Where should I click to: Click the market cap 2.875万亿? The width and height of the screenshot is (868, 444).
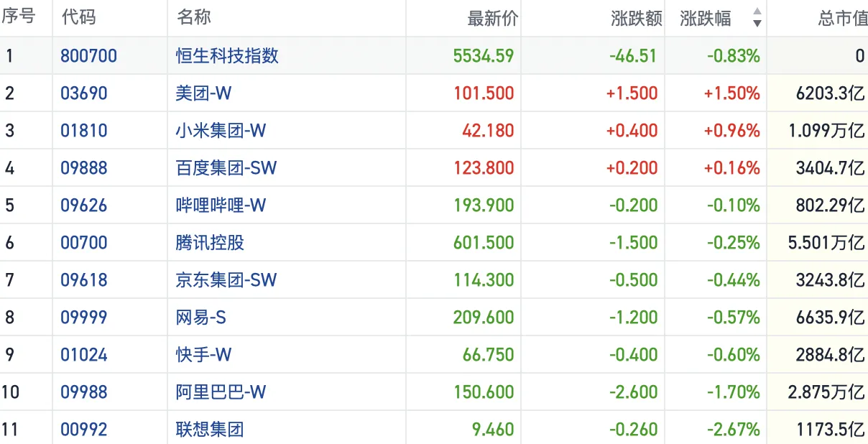tap(826, 392)
